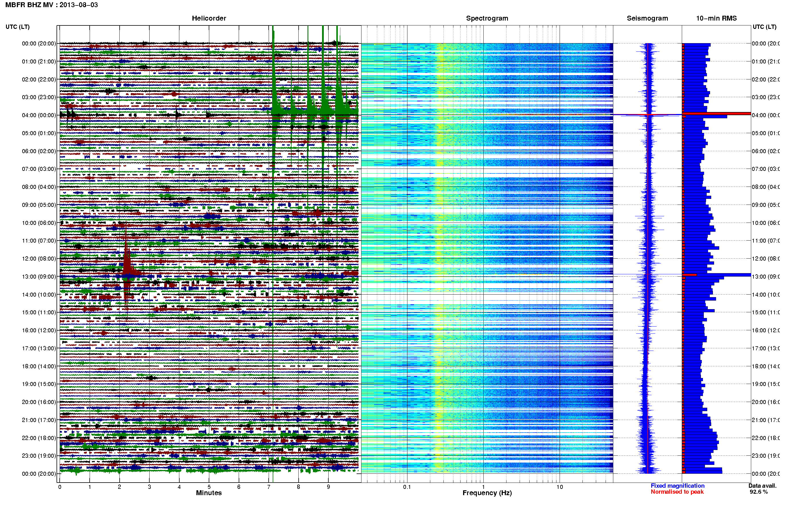Click Helicorder time label 07:00 (03:00)
The height and width of the screenshot is (508, 812).
pos(39,169)
